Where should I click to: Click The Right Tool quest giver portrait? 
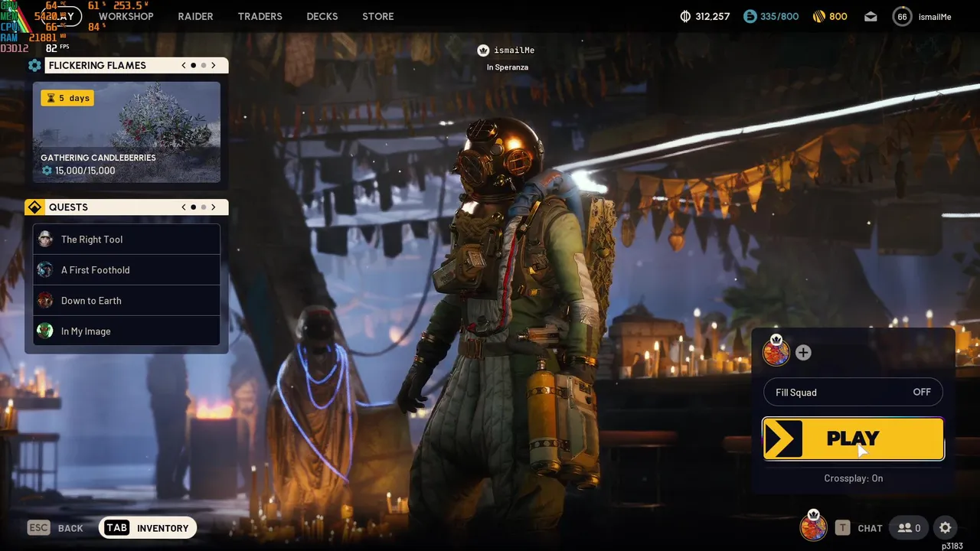click(x=45, y=240)
